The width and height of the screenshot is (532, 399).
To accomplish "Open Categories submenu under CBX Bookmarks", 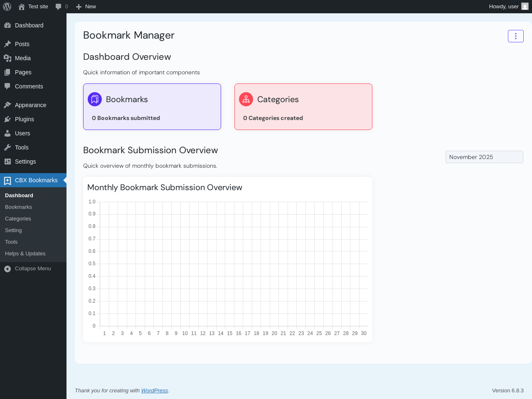I will click(18, 219).
